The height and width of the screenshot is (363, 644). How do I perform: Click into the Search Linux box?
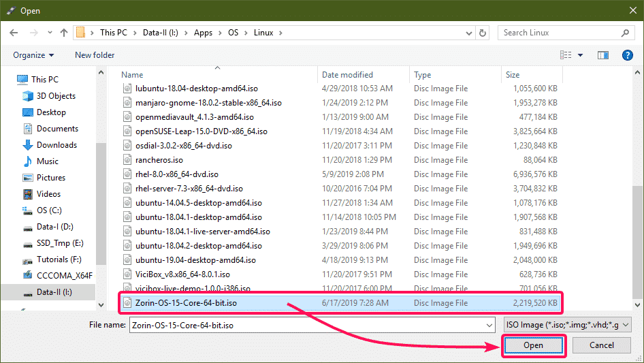point(560,33)
